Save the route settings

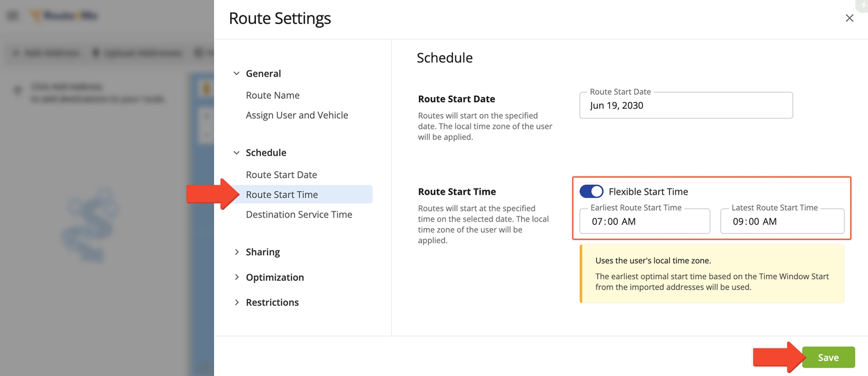pyautogui.click(x=828, y=357)
